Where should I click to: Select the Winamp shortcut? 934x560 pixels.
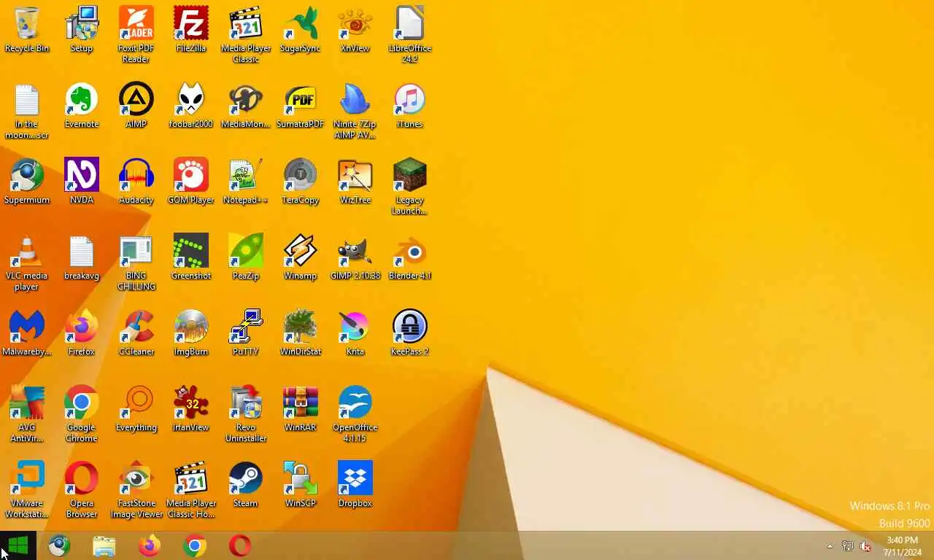pyautogui.click(x=301, y=251)
